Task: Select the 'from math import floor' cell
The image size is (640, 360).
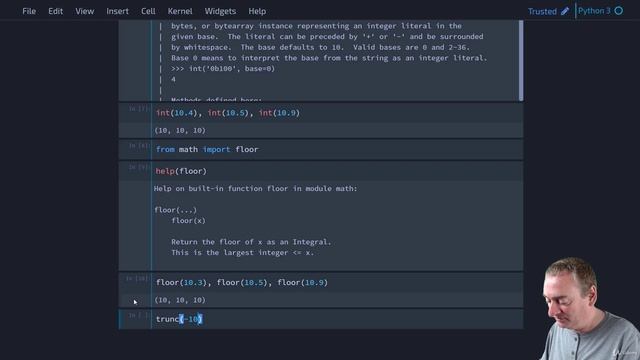Action: (x=338, y=149)
